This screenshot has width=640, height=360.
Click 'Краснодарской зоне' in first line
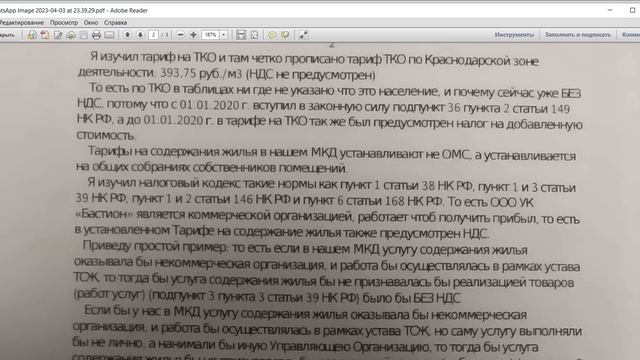click(482, 60)
